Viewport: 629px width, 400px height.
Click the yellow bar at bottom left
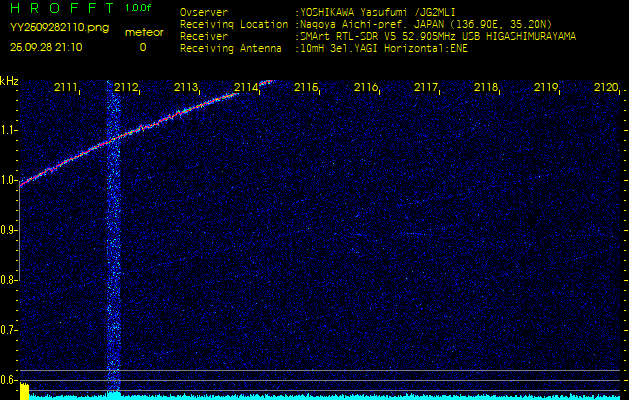[11, 391]
